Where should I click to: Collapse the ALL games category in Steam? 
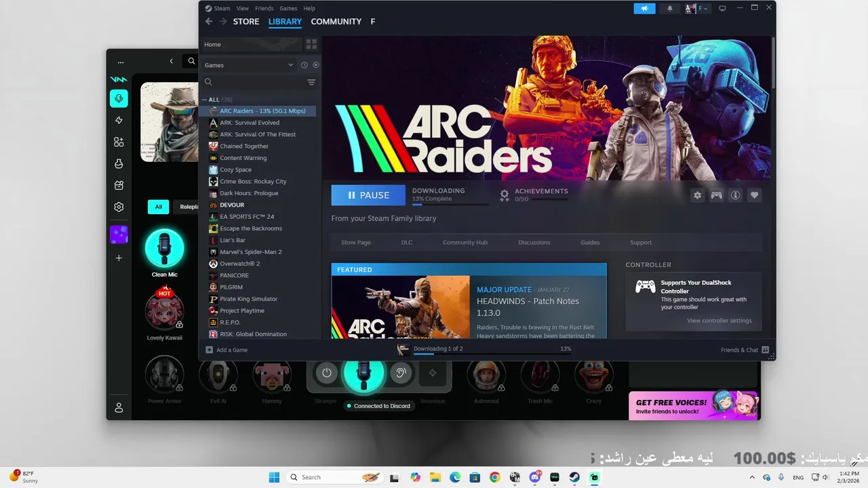[205, 100]
